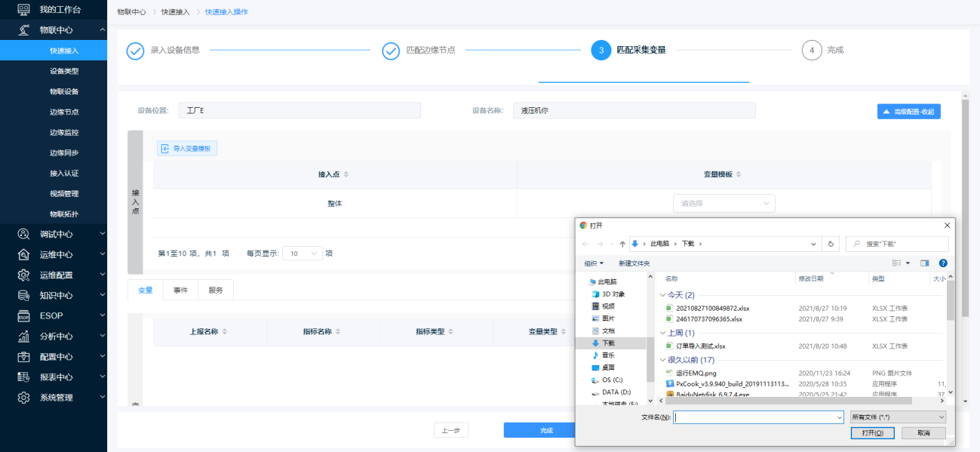The height and width of the screenshot is (452, 980).
Task: Click the blue help icon in file dialog
Action: [x=942, y=263]
